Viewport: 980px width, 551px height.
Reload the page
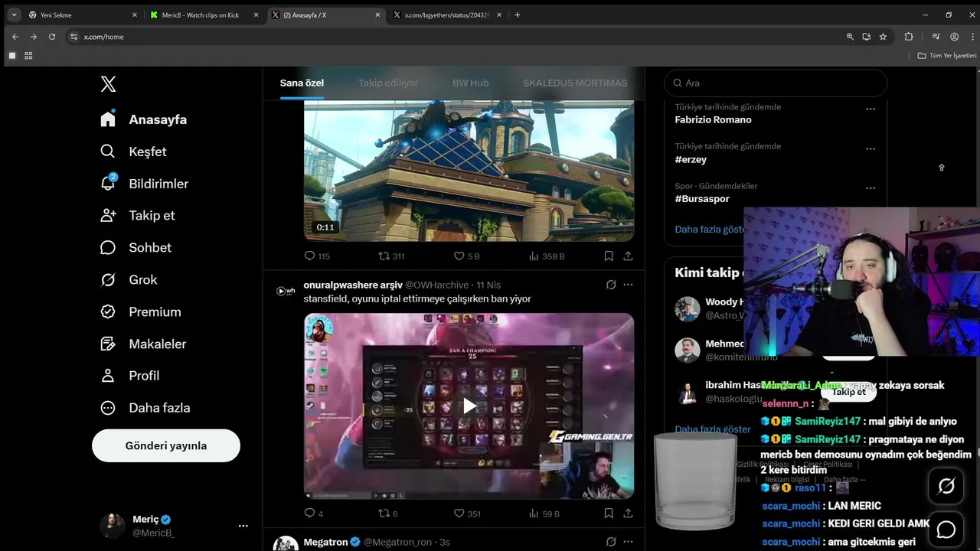click(52, 37)
